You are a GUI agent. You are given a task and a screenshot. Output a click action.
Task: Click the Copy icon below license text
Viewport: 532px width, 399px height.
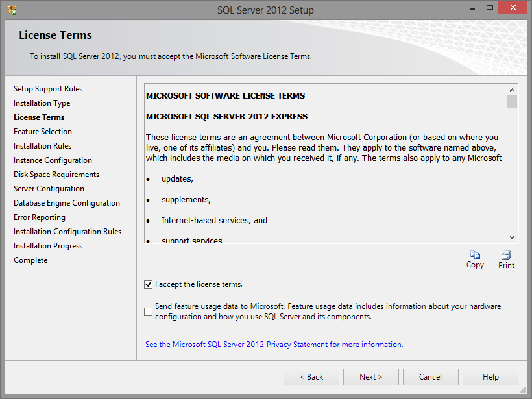[x=475, y=255]
